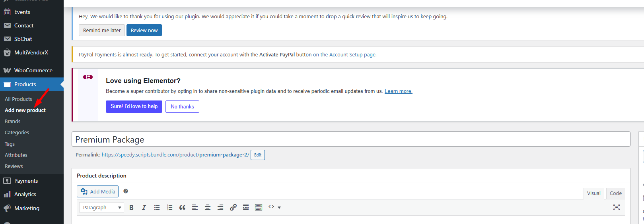Click the Events calendar sidebar icon

coord(7,12)
